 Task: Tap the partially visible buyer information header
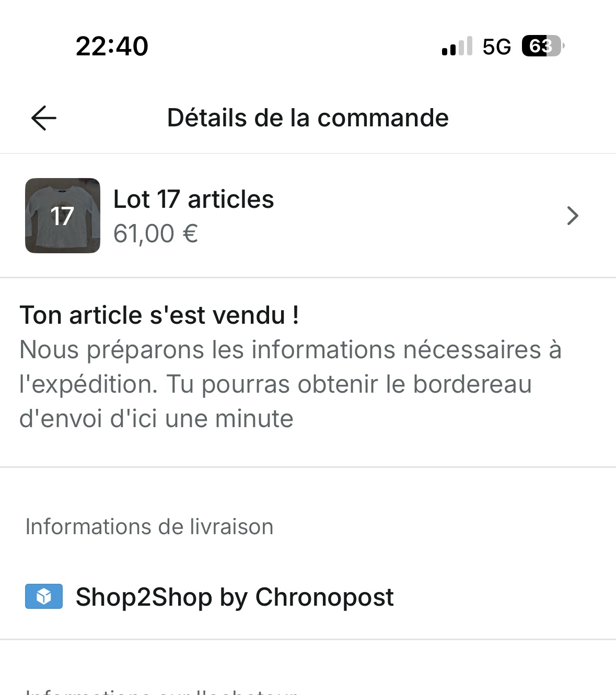[162, 692]
